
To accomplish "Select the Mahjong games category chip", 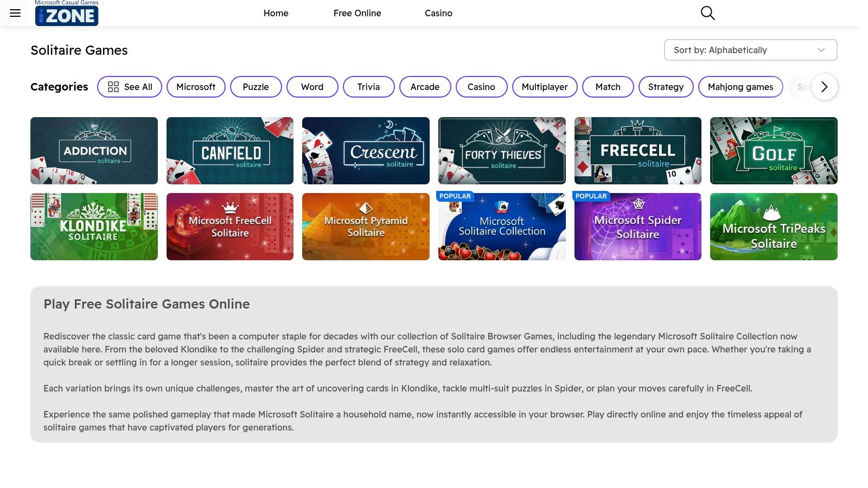I will [741, 87].
